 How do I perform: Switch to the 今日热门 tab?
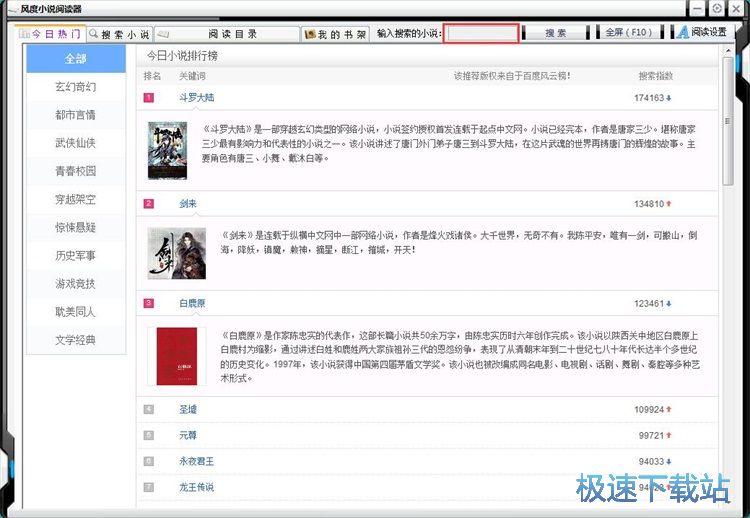56,33
